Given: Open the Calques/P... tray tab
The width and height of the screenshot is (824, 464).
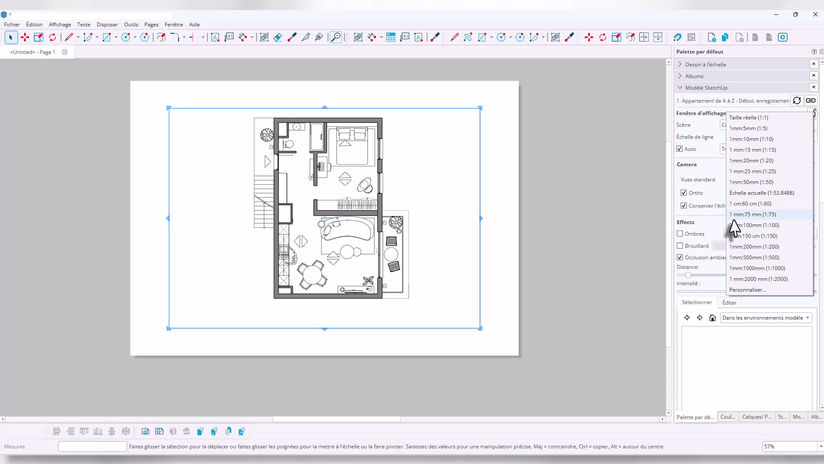Looking at the screenshot, I should 756,417.
